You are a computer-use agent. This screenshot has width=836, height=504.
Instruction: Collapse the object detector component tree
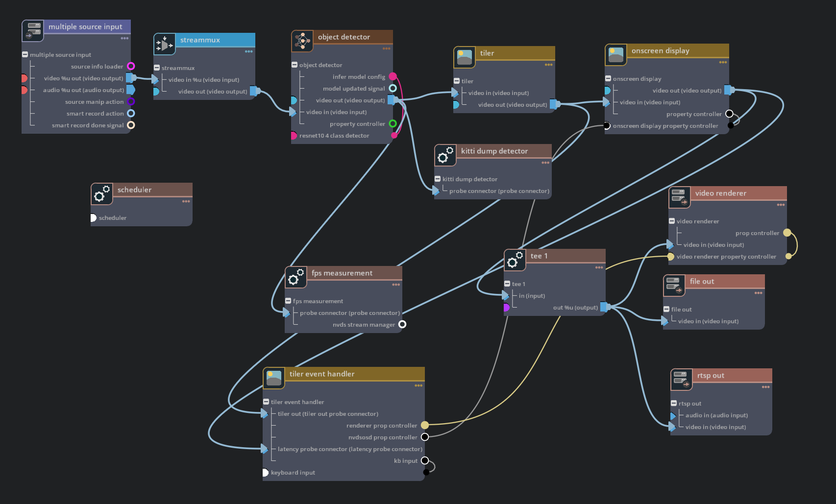pyautogui.click(x=295, y=65)
